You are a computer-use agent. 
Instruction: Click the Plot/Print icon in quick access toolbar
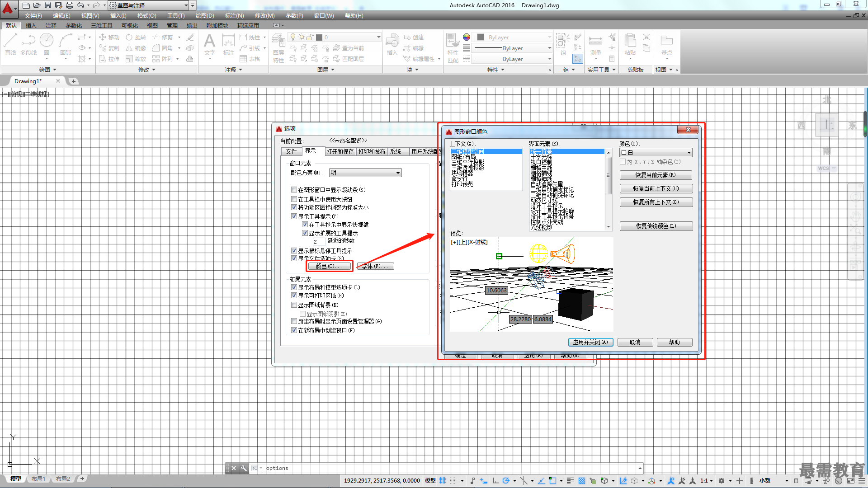coord(69,5)
